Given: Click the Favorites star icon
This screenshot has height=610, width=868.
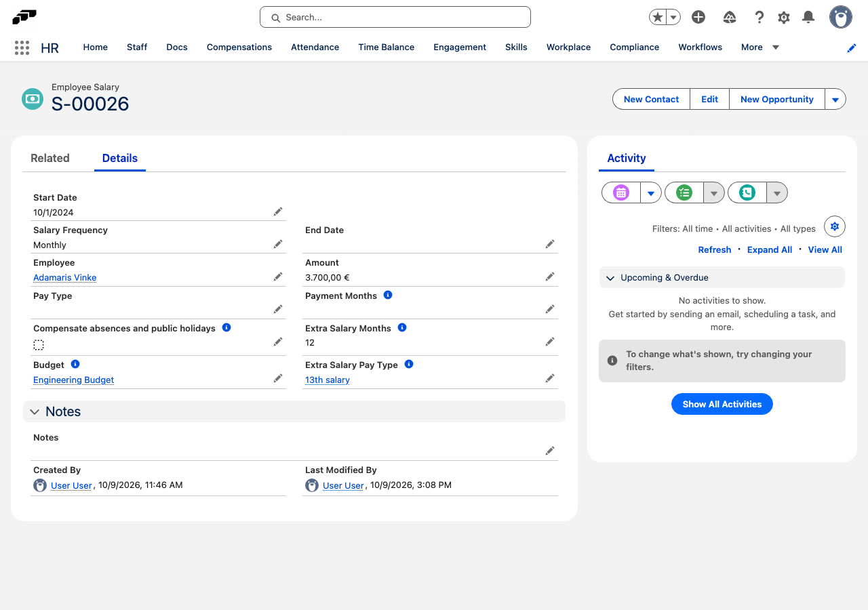Looking at the screenshot, I should tap(658, 18).
